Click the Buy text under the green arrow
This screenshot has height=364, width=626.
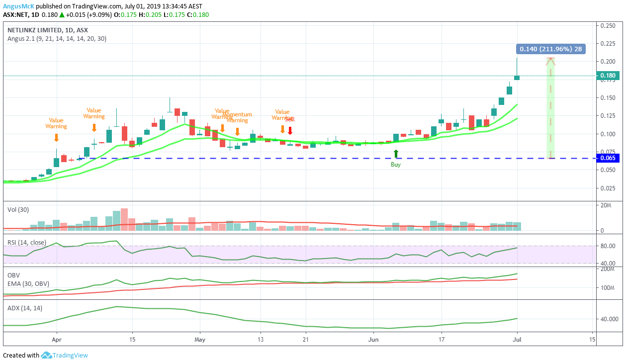396,165
